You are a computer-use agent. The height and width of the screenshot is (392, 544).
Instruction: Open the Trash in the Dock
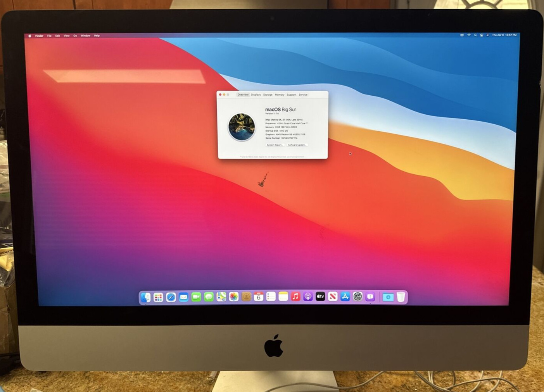(401, 297)
